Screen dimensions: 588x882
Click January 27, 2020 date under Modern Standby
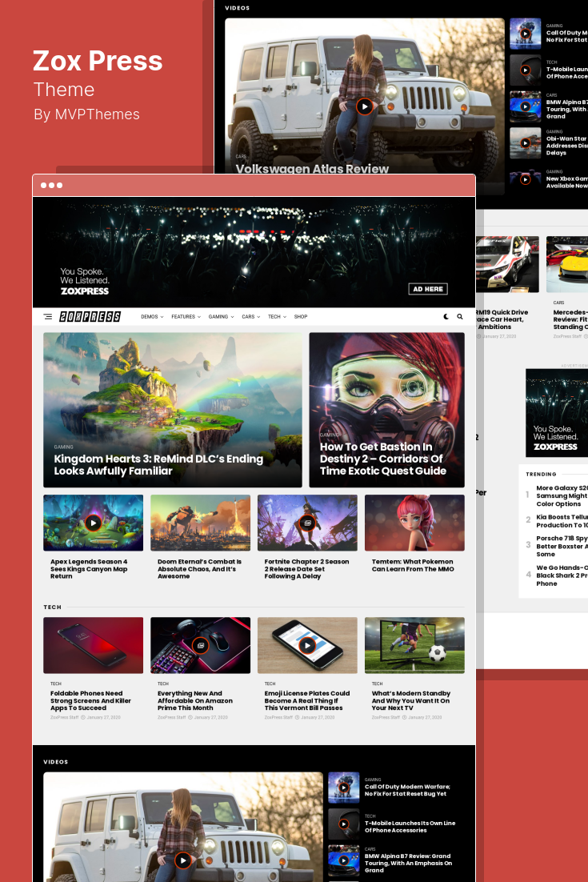click(x=425, y=717)
